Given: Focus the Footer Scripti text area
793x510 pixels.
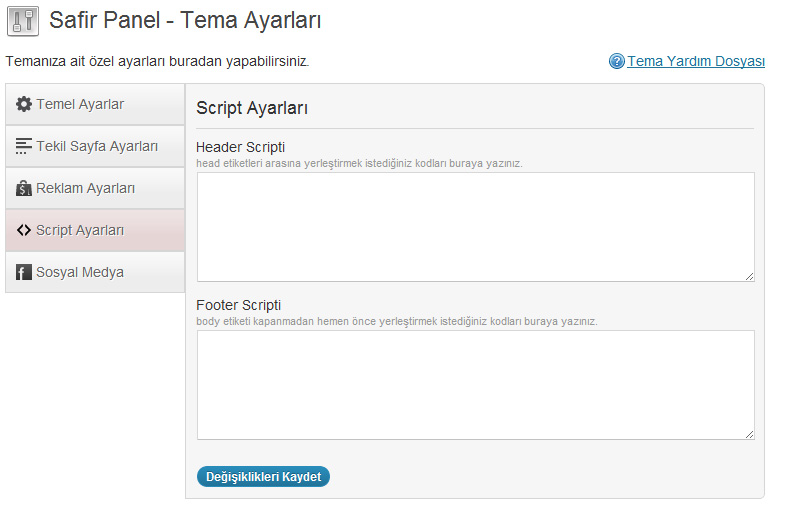Looking at the screenshot, I should point(476,385).
